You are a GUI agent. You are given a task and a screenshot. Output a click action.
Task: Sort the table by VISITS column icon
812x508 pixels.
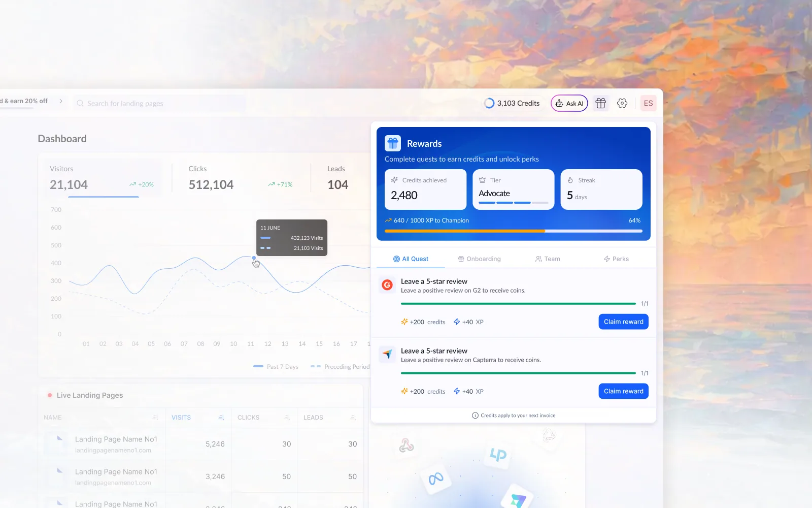pos(221,418)
